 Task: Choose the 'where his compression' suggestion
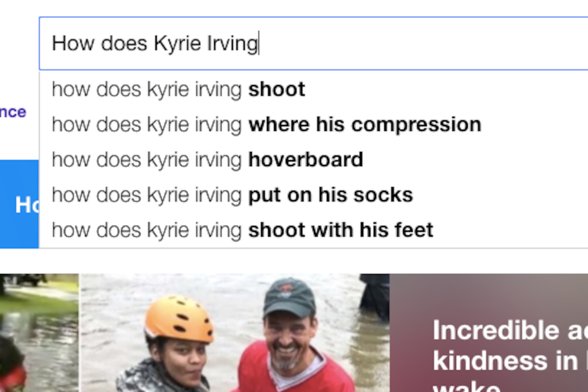(314, 124)
